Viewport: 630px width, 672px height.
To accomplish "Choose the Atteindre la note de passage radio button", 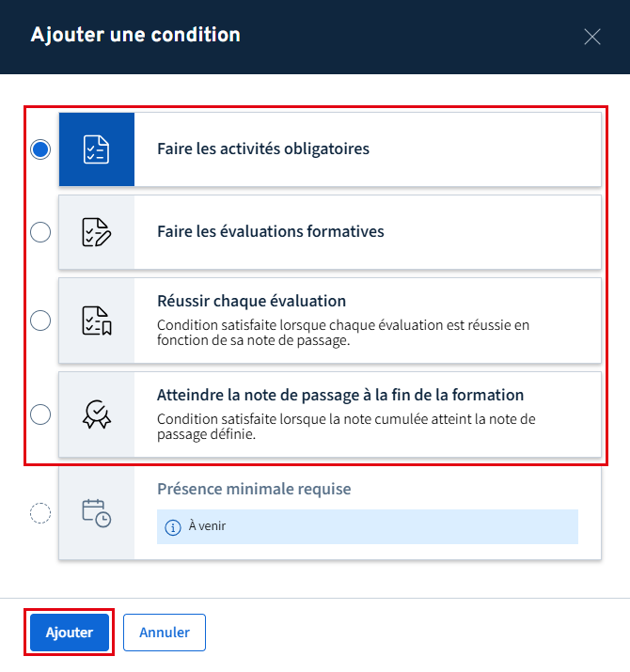I will click(40, 414).
